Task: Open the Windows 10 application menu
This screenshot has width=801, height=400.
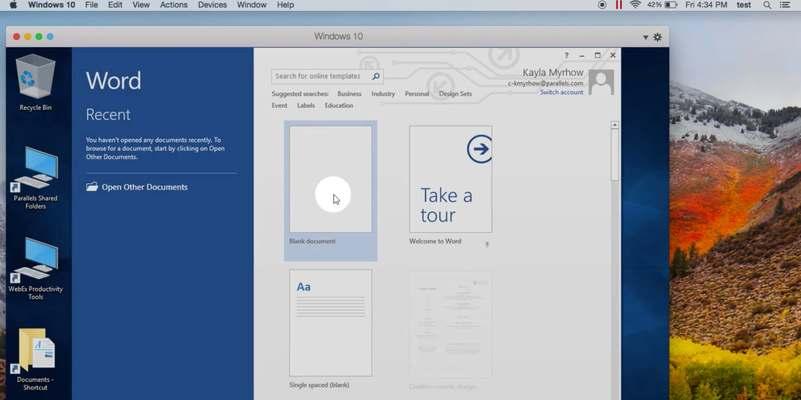Action: (51, 5)
